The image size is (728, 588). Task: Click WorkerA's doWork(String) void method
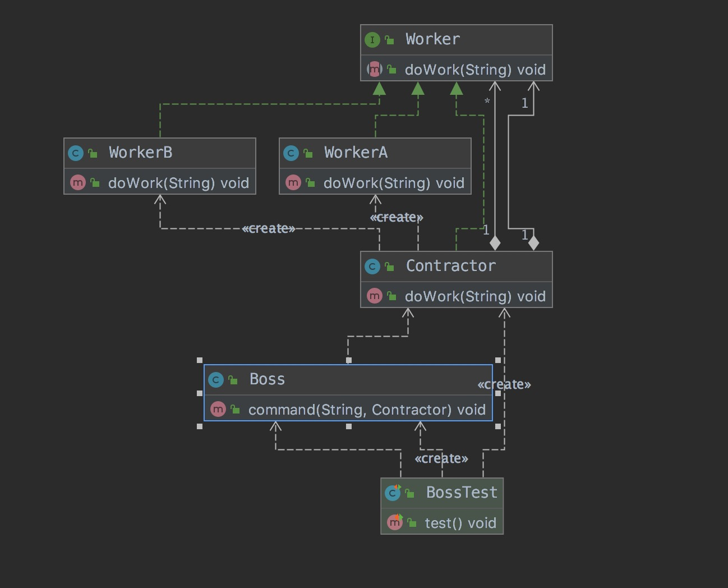pos(394,183)
